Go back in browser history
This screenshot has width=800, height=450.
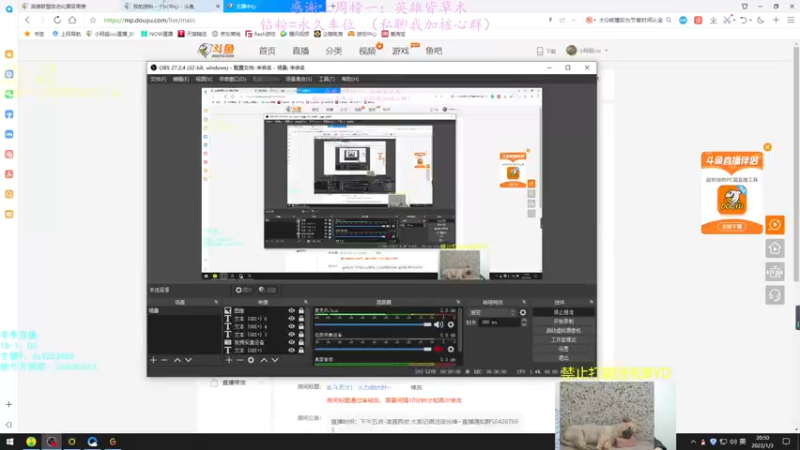[x=27, y=20]
